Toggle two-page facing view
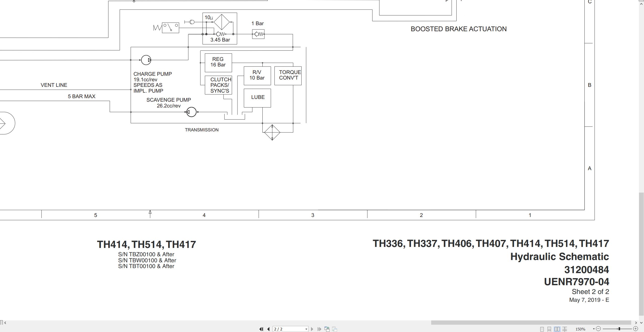The width and height of the screenshot is (644, 332). coord(557,329)
